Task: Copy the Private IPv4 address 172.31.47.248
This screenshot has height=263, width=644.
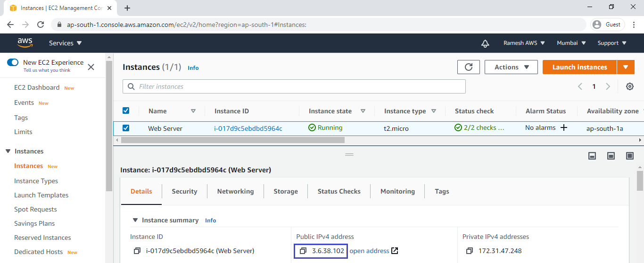Action: coord(469,251)
